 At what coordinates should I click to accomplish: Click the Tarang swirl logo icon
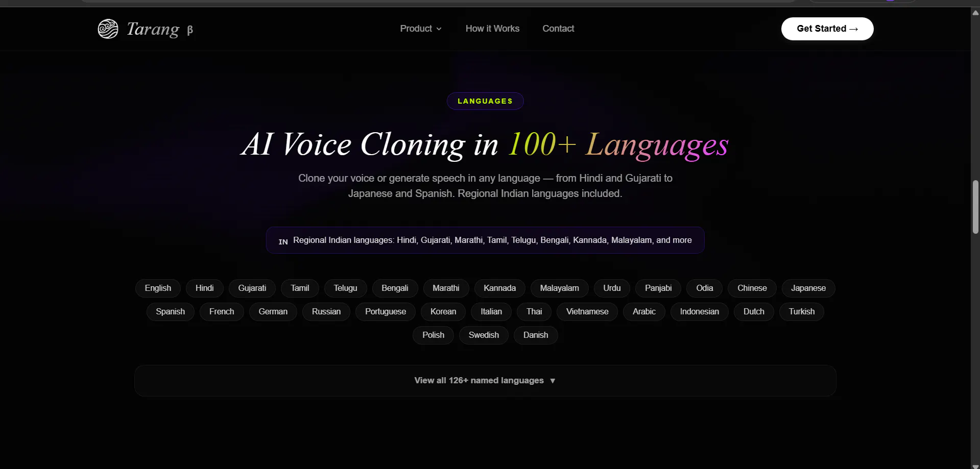(x=108, y=29)
